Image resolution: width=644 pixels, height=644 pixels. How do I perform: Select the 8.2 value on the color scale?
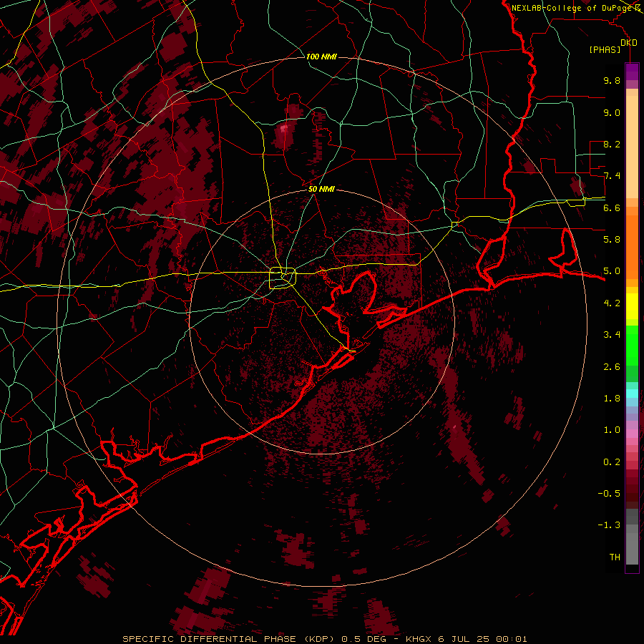[x=612, y=144]
